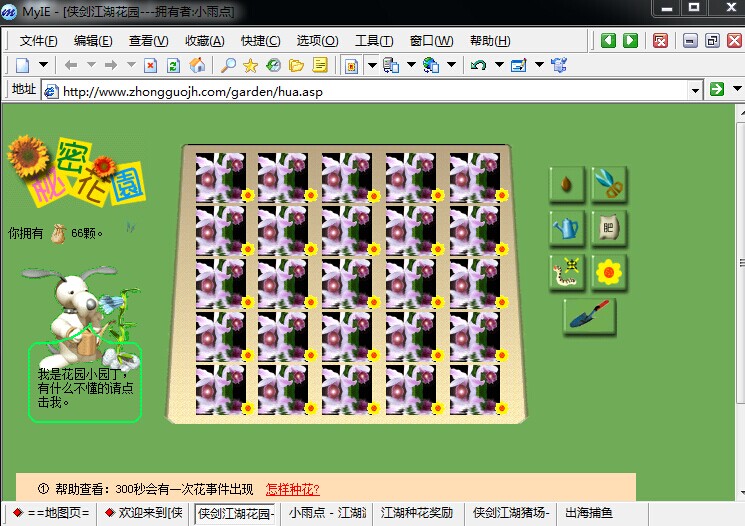Go forward with the forward arrow
Image resolution: width=745 pixels, height=526 pixels.
click(x=111, y=65)
